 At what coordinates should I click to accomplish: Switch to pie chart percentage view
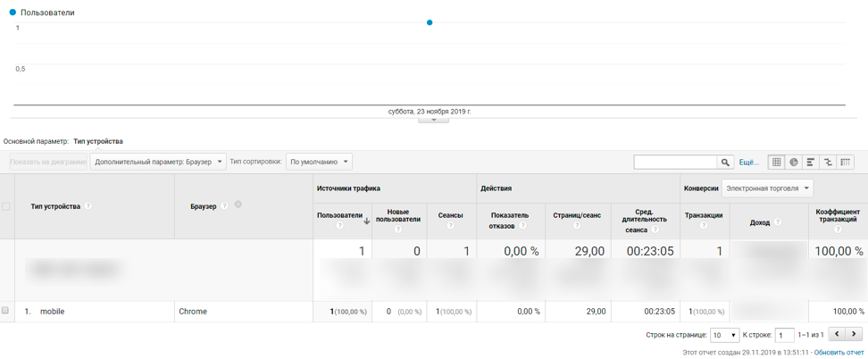(793, 162)
